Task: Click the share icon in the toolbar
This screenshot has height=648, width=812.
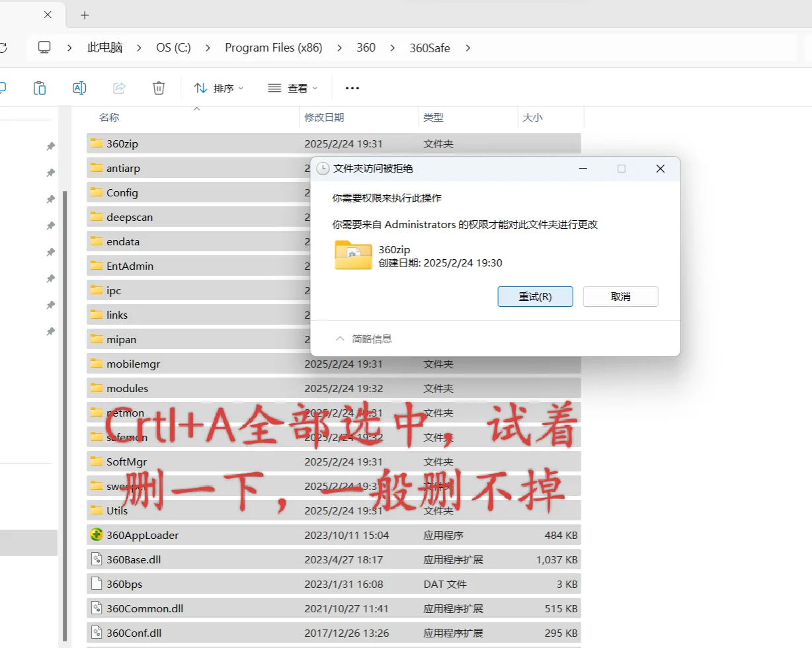Action: (x=118, y=87)
